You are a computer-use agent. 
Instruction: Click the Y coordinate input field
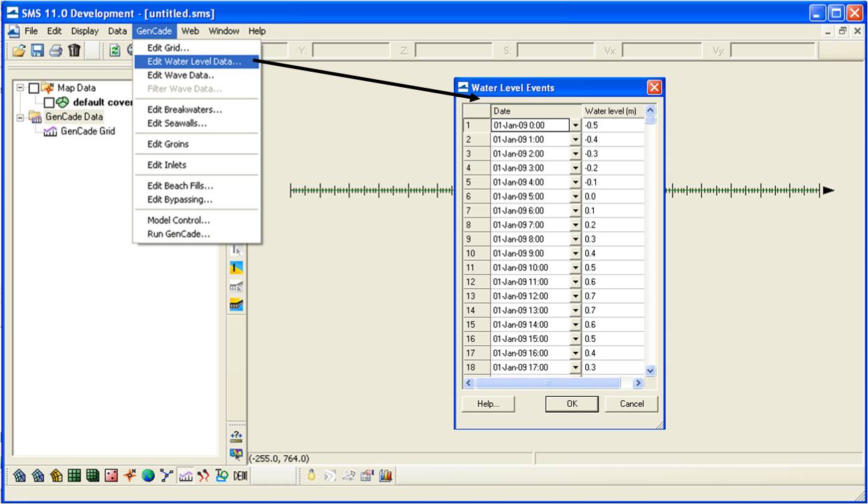[x=351, y=50]
